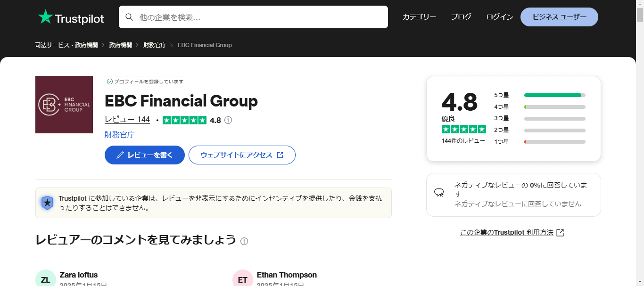Open the ブログ page from the top bar

pos(461,16)
